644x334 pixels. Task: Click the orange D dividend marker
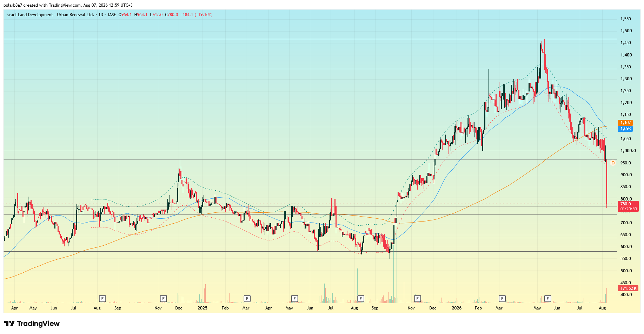tap(613, 163)
